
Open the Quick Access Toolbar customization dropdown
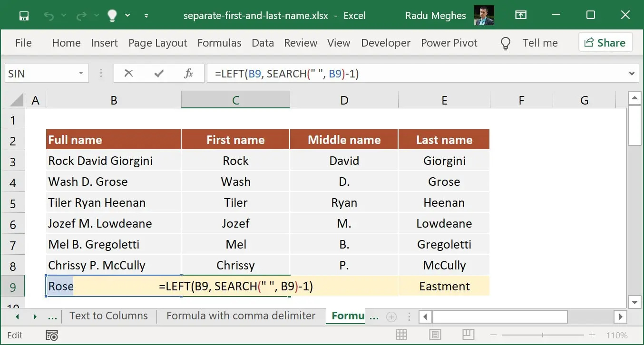(x=146, y=15)
